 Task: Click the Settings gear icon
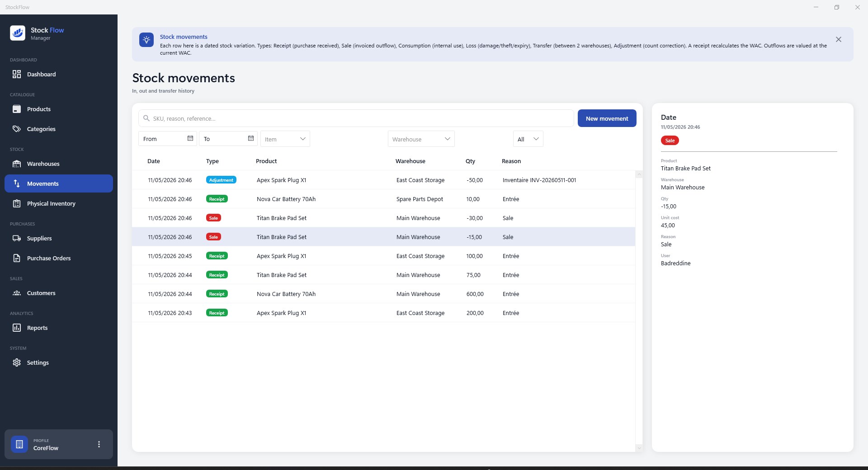[x=17, y=362]
